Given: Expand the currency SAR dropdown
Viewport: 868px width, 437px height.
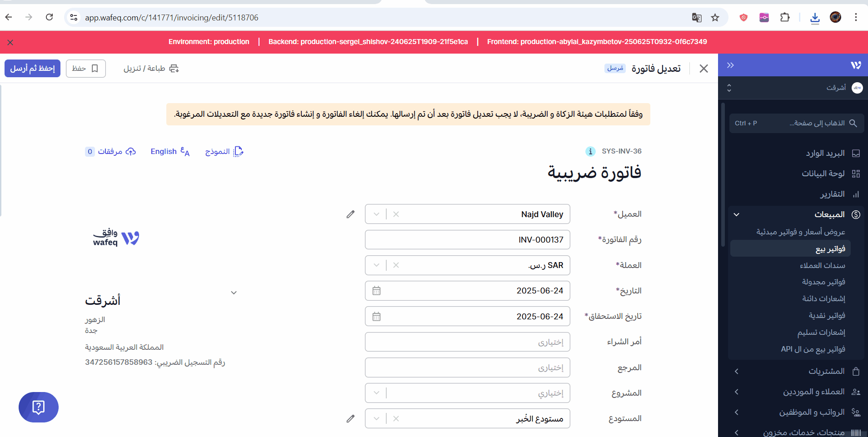Looking at the screenshot, I should (x=376, y=265).
